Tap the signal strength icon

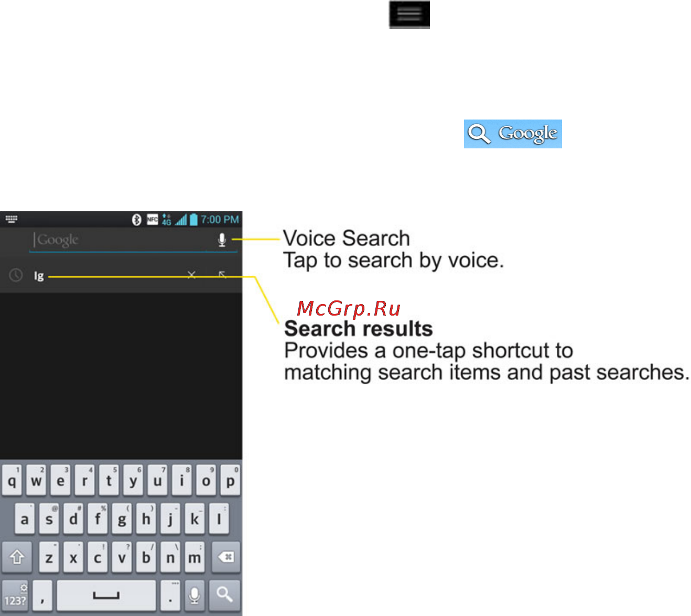point(181,219)
